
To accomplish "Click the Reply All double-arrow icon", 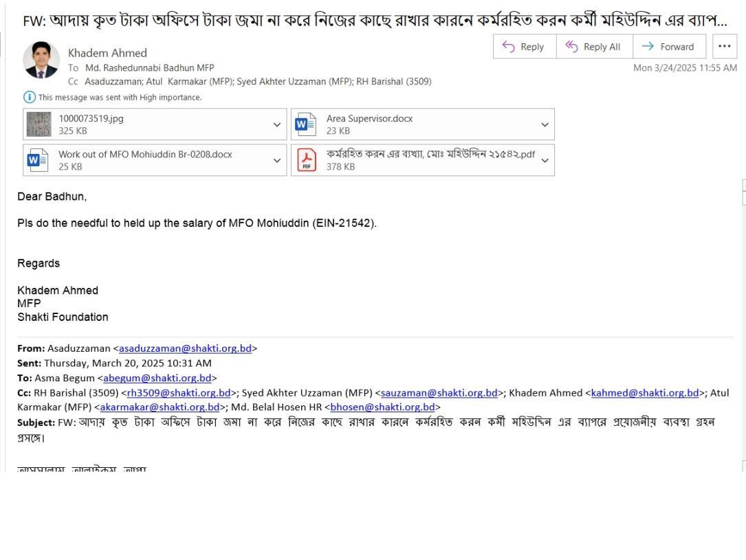I will pos(571,46).
